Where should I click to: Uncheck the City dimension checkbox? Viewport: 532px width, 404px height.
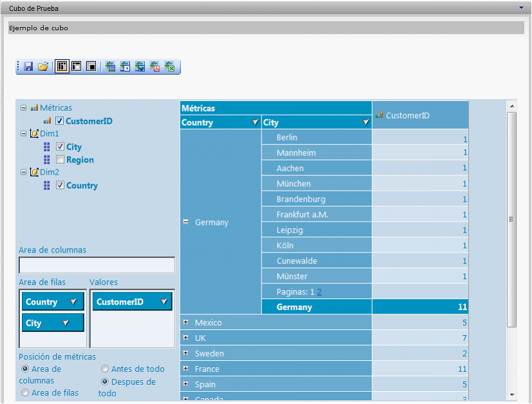60,147
